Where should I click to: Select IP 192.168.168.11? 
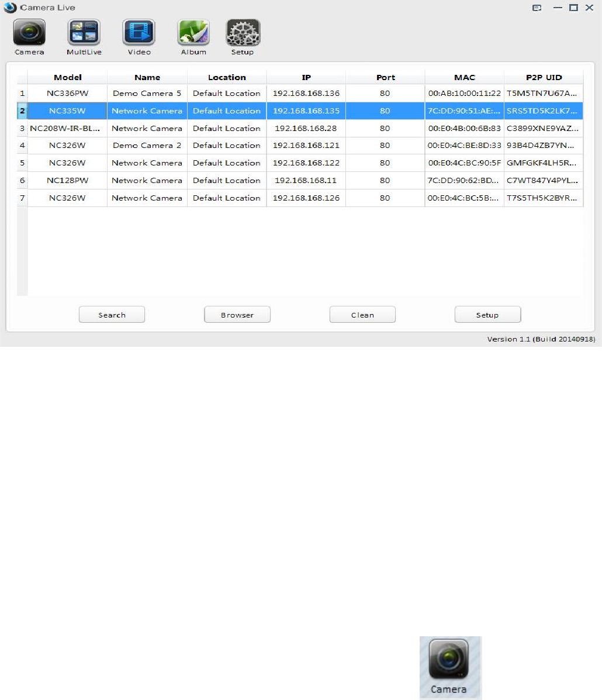[306, 180]
